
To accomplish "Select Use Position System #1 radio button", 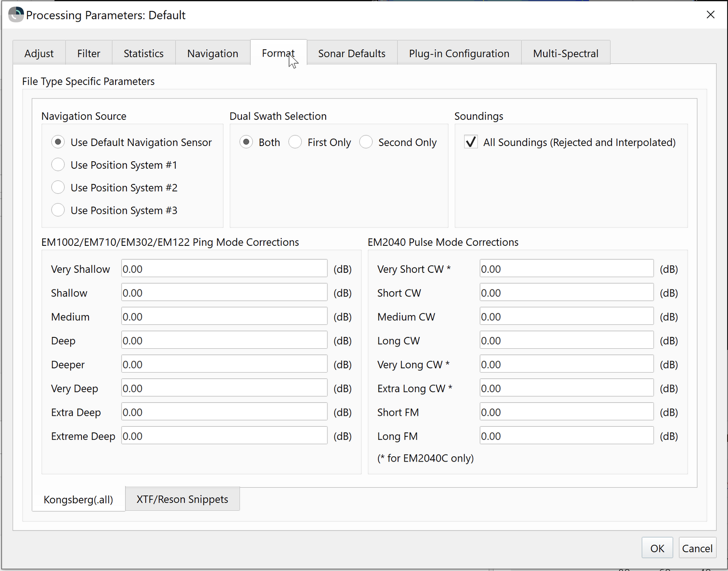I will coord(58,165).
